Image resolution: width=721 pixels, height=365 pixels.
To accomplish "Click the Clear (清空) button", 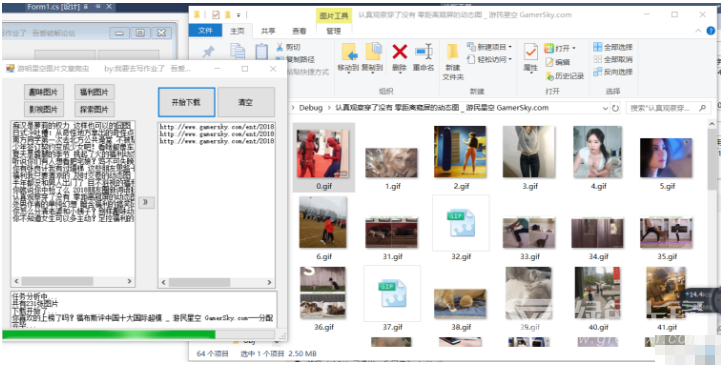I will click(x=246, y=102).
